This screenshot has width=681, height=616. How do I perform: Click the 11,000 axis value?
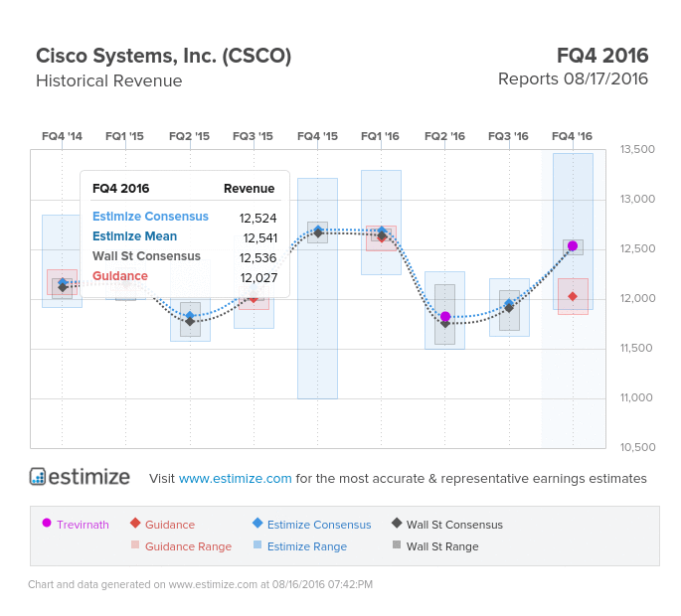pos(636,397)
